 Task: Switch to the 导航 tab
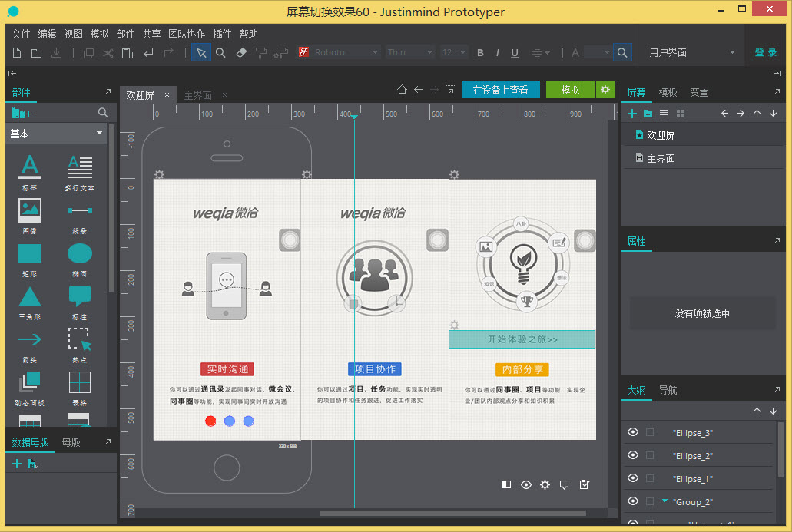point(668,390)
